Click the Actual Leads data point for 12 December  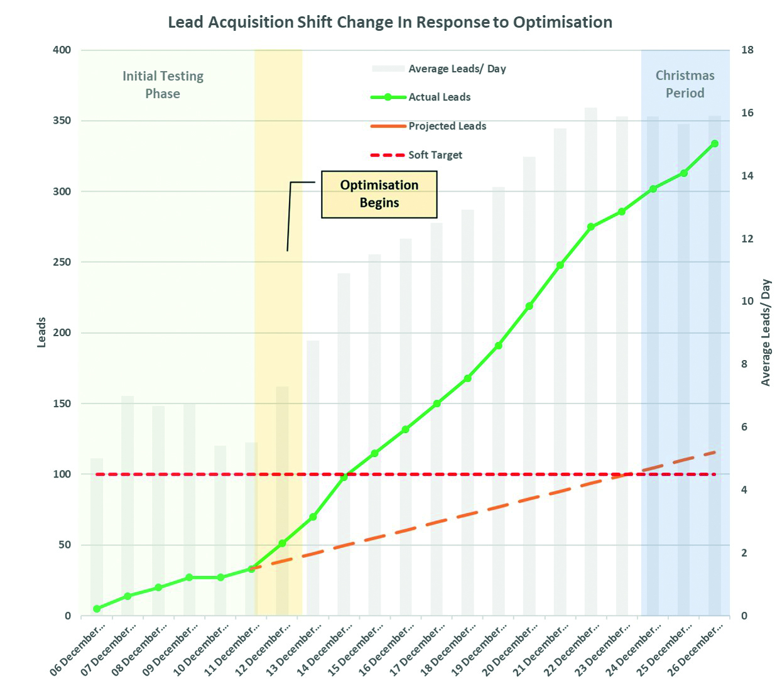[x=282, y=544]
